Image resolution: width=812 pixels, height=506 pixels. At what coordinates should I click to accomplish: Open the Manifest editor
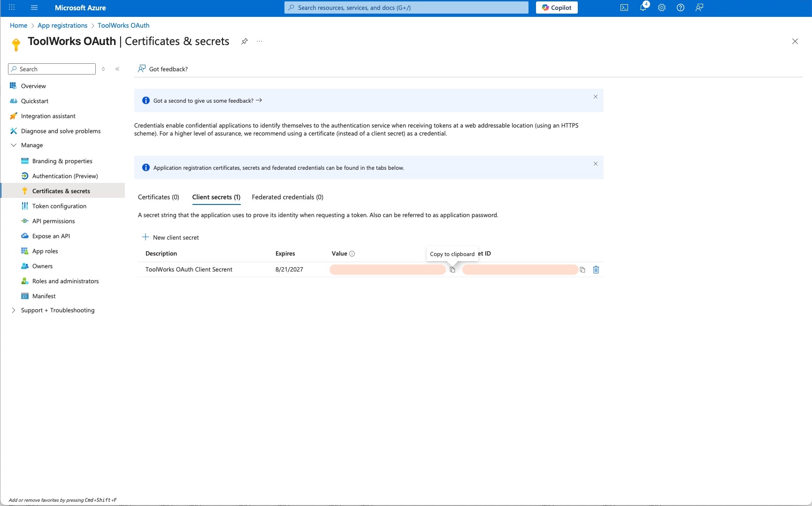click(x=44, y=296)
